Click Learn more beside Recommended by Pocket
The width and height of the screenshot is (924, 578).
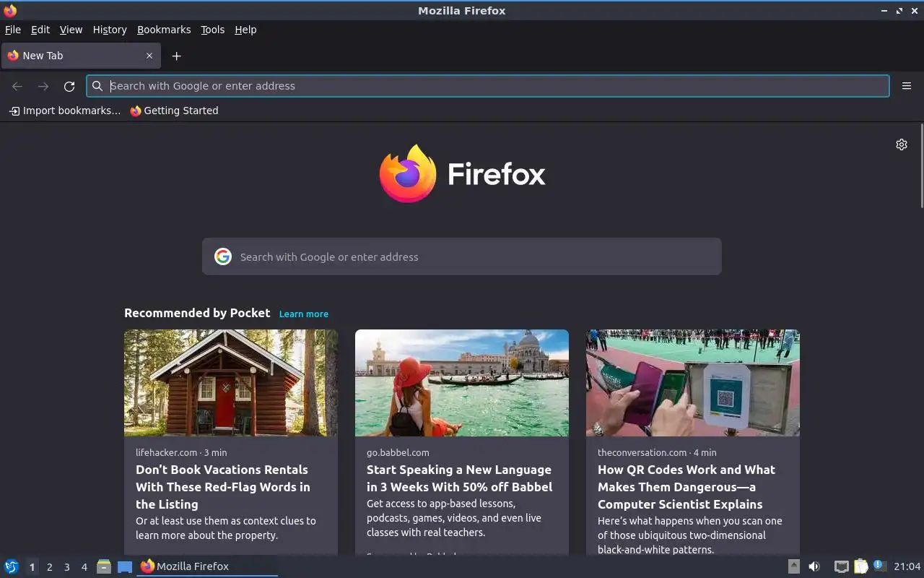pyautogui.click(x=304, y=314)
